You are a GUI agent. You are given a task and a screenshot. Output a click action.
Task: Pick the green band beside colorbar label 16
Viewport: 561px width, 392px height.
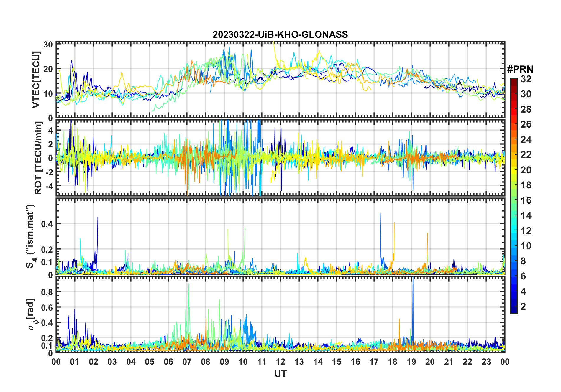(x=514, y=200)
